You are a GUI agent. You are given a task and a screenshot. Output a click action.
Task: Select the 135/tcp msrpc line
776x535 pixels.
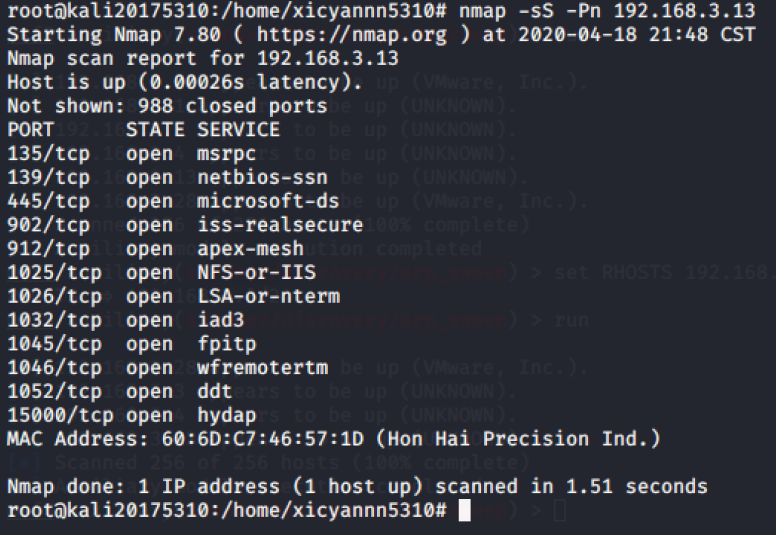(132, 154)
